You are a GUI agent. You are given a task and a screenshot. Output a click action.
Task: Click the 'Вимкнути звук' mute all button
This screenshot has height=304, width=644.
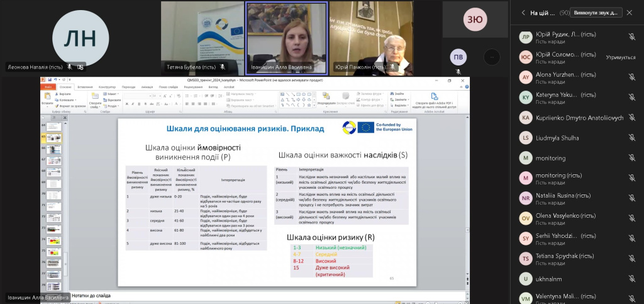tap(597, 13)
